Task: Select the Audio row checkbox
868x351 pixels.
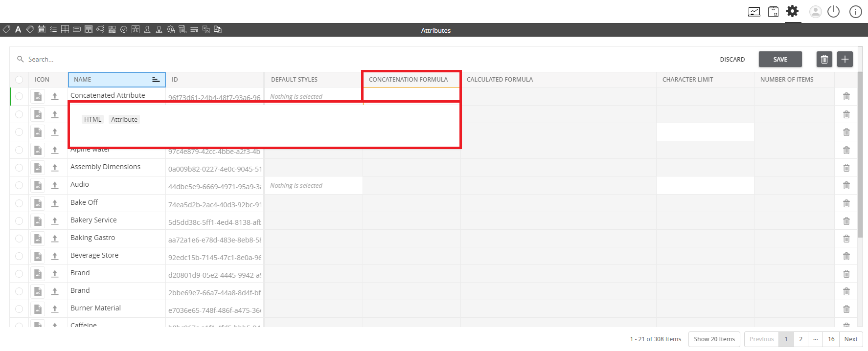Action: click(19, 185)
